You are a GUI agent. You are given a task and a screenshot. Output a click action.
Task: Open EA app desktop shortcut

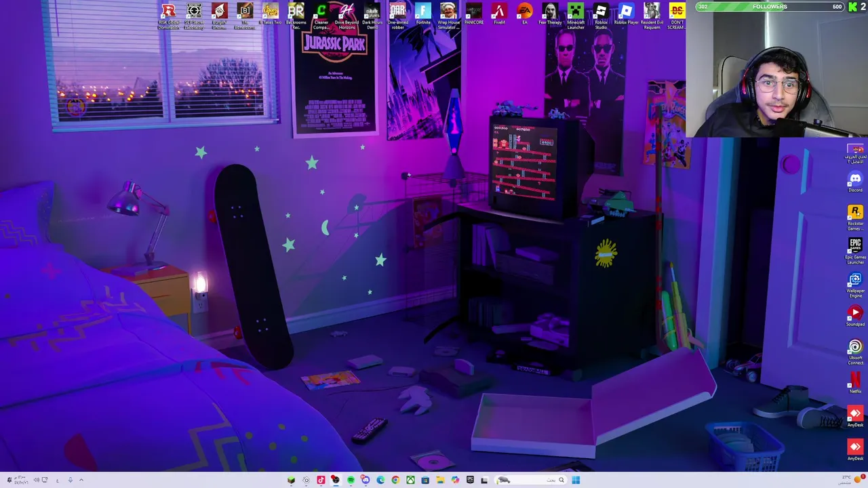coord(525,14)
